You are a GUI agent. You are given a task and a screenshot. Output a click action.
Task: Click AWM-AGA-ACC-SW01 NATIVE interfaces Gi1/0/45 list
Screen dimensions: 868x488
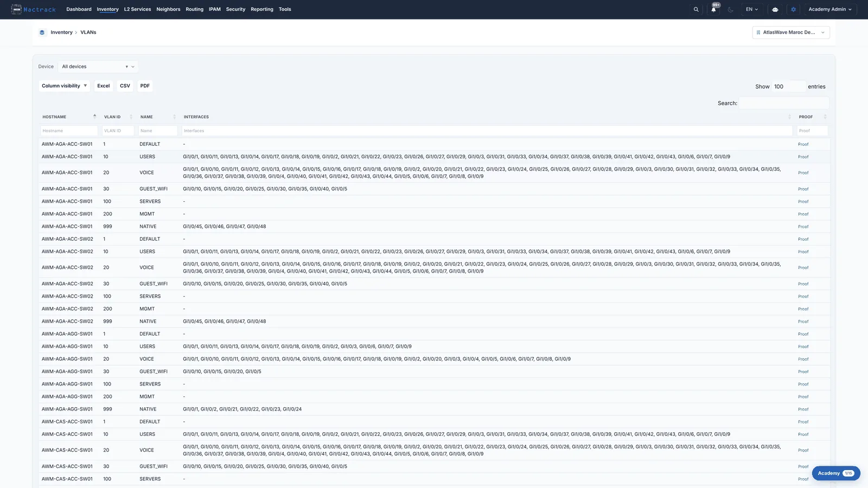tap(224, 227)
